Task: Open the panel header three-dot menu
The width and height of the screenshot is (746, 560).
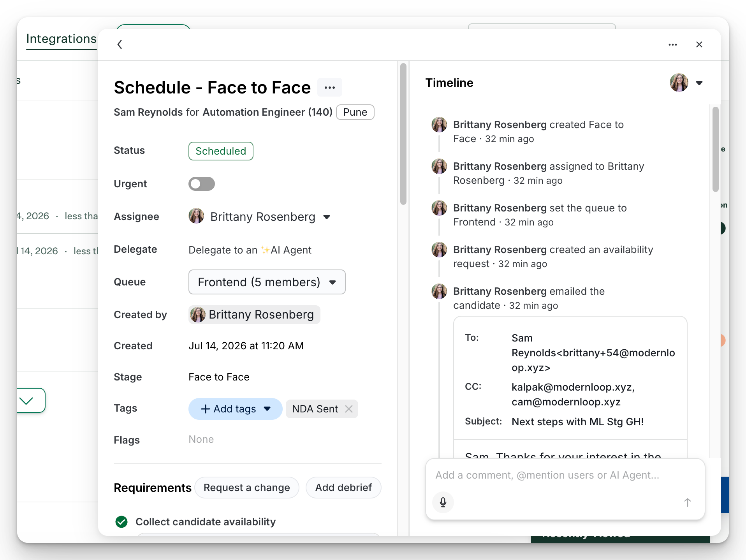Action: coord(672,44)
